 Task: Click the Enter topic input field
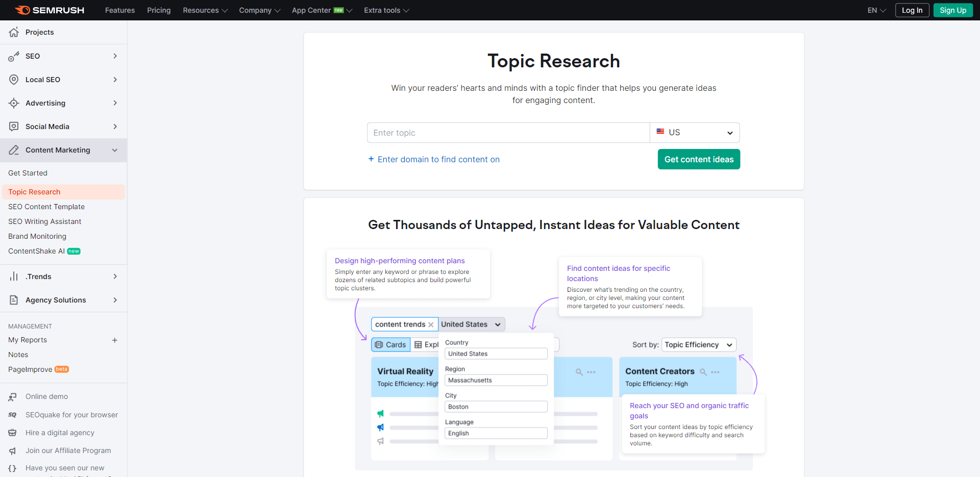click(508, 133)
